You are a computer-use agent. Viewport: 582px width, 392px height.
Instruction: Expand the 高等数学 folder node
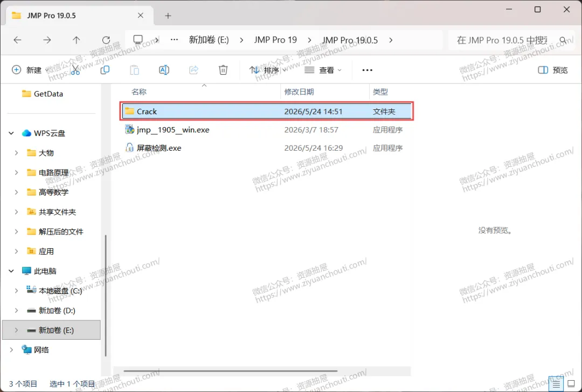coord(16,192)
